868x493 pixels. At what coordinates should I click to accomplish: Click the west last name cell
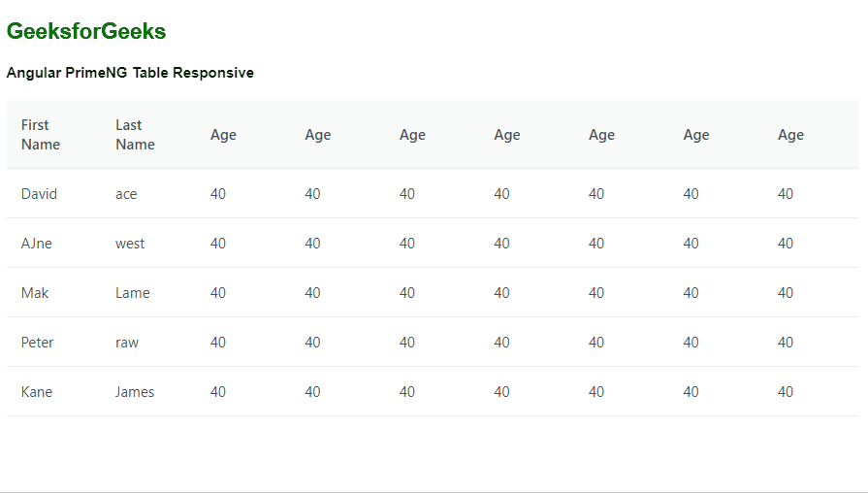pos(130,244)
